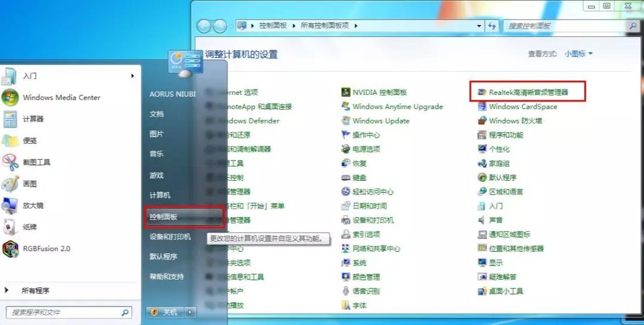Image resolution: width=644 pixels, height=325 pixels.
Task: Open 个性化 icon
Action: [482, 149]
